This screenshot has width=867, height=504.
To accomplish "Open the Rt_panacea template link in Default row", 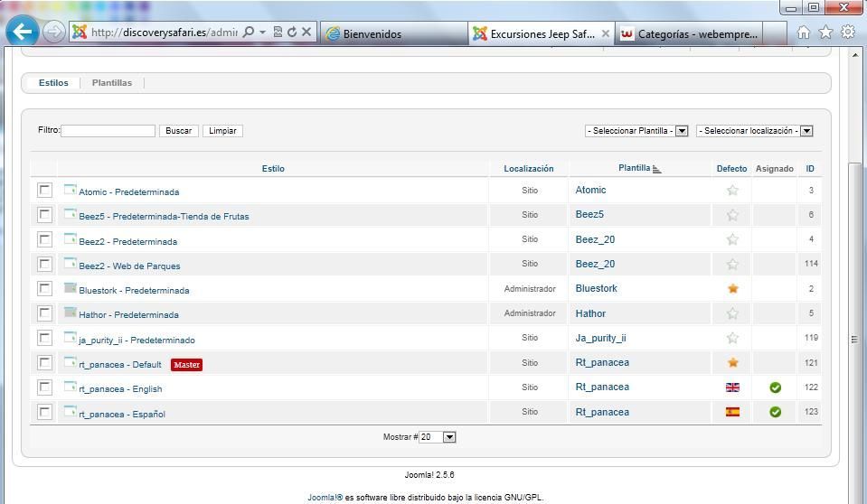I will (602, 362).
